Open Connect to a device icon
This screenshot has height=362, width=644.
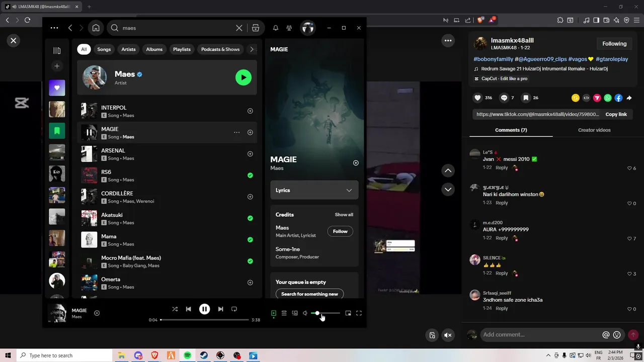tap(295, 313)
